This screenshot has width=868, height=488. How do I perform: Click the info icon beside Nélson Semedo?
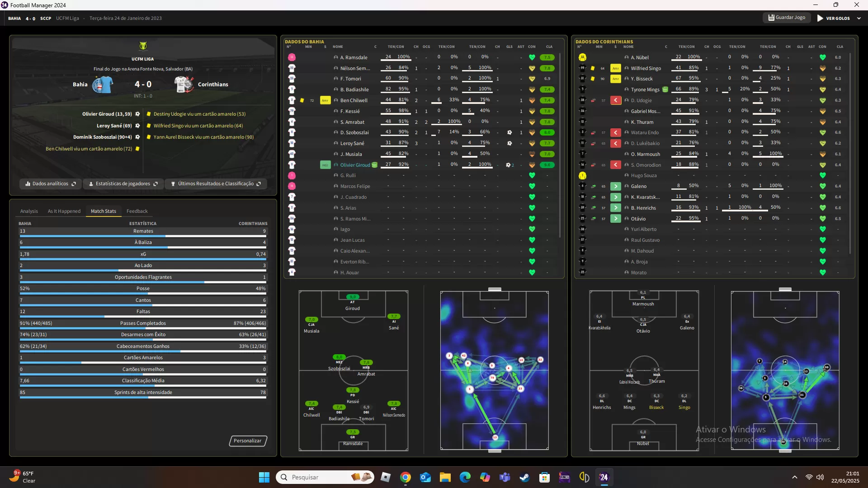[x=336, y=68]
